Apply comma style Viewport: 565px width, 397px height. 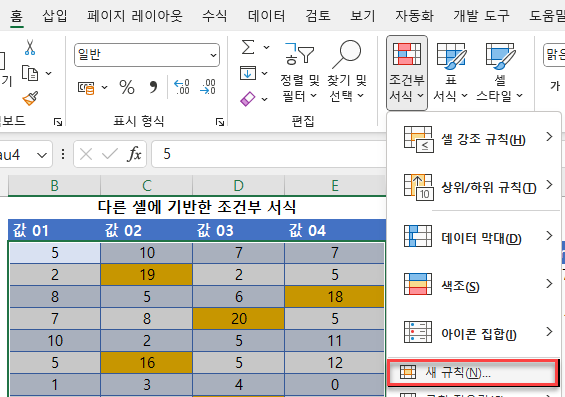[x=153, y=87]
